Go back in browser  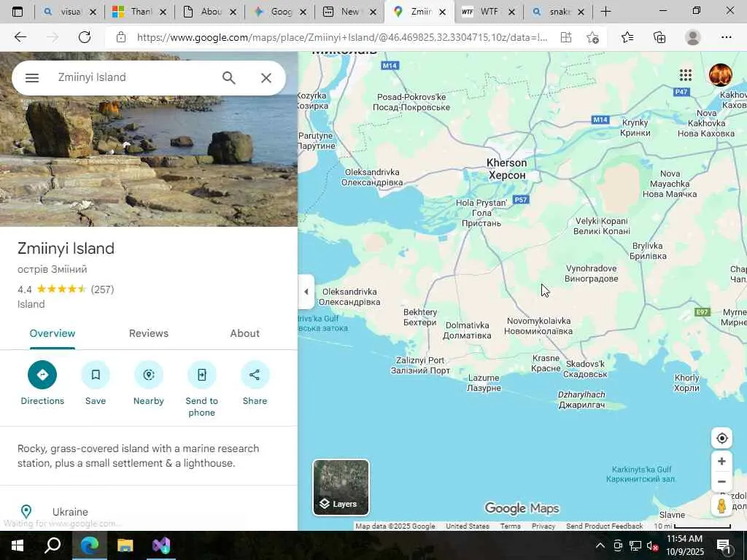coord(20,37)
